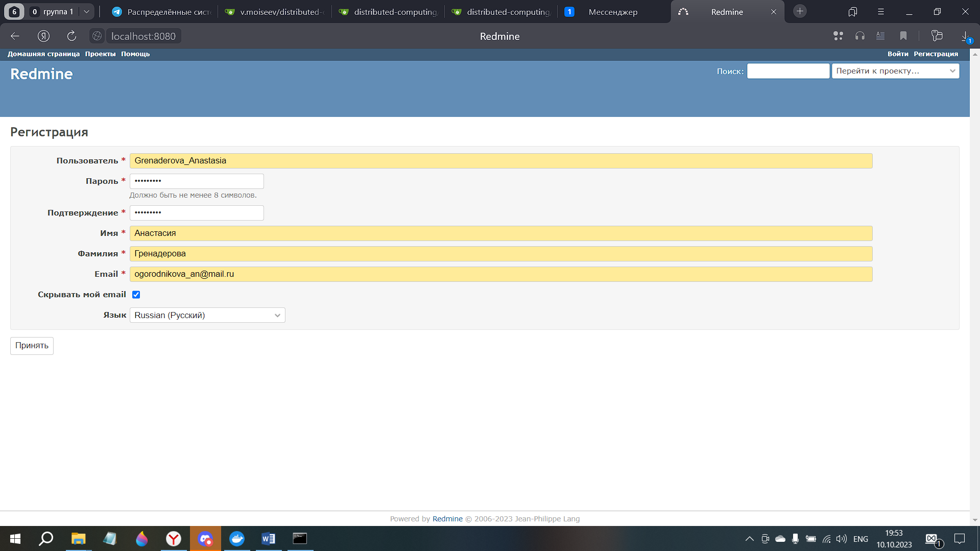Open the bookmark icon in the toolbar

(x=903, y=36)
